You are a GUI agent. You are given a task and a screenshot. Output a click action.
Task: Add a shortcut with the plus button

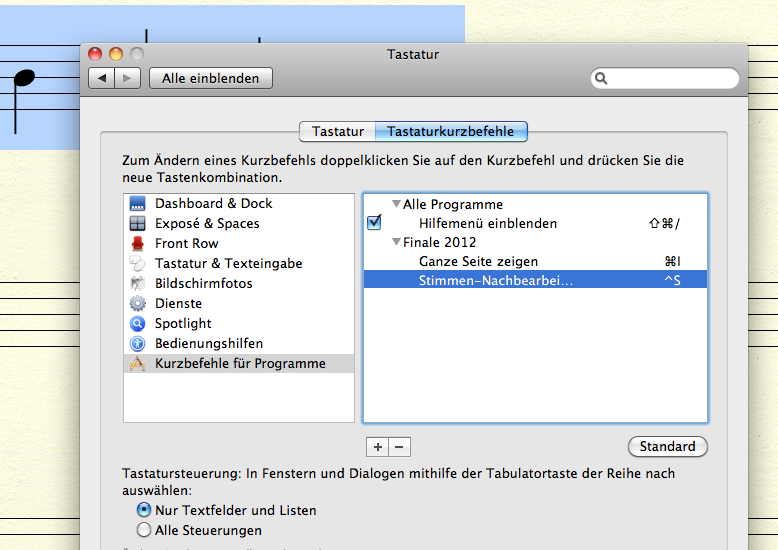(378, 447)
